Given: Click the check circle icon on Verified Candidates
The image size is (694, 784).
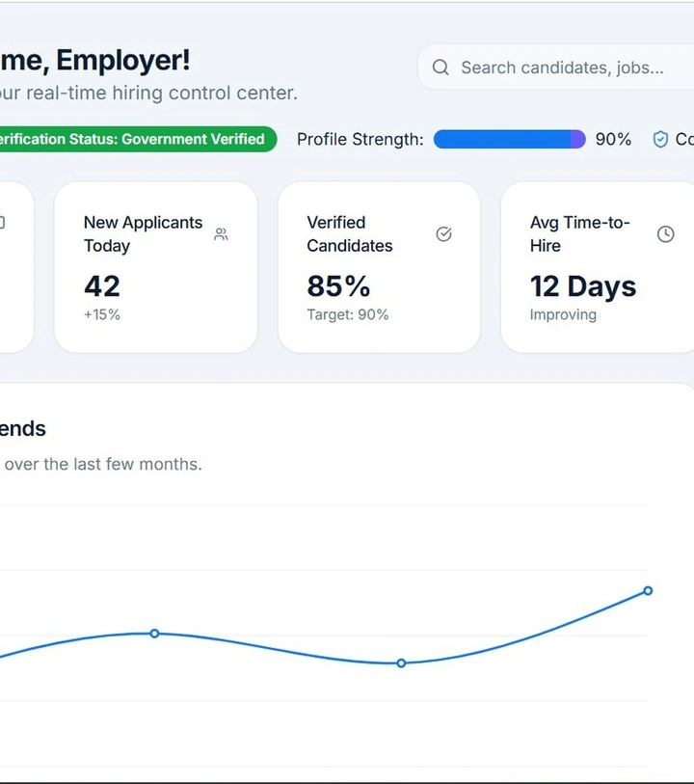Looking at the screenshot, I should tap(443, 234).
